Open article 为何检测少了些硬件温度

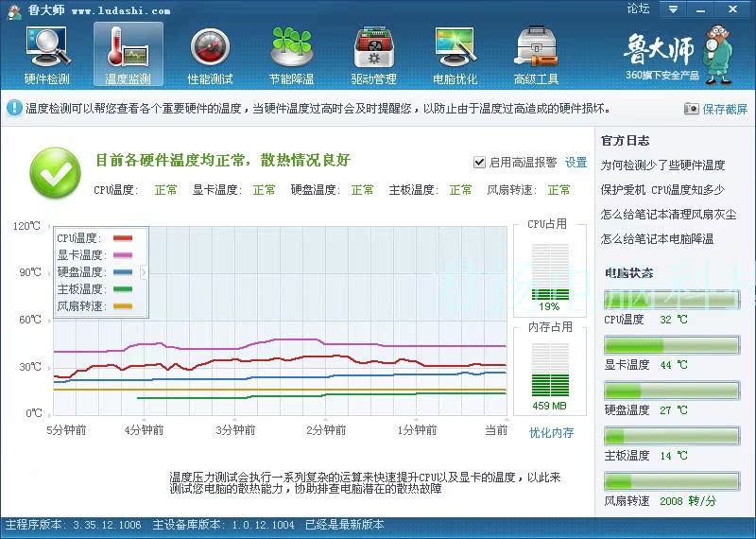663,165
